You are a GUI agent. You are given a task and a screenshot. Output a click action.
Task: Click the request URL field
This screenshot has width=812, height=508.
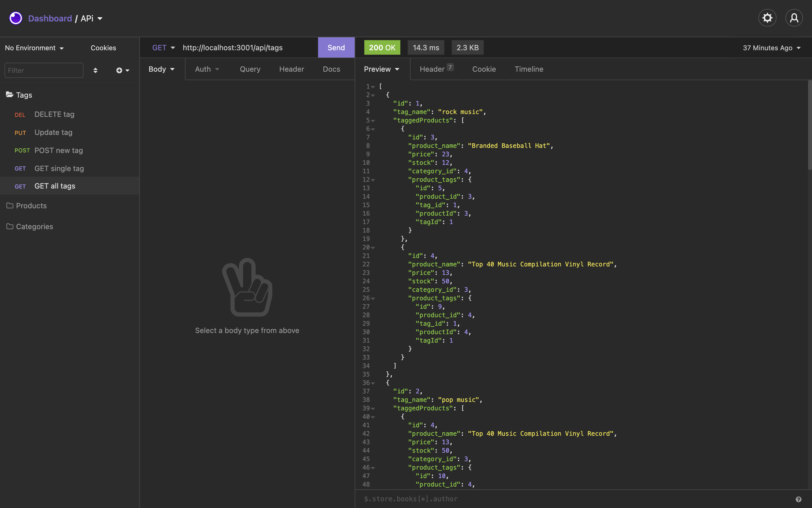coord(248,48)
